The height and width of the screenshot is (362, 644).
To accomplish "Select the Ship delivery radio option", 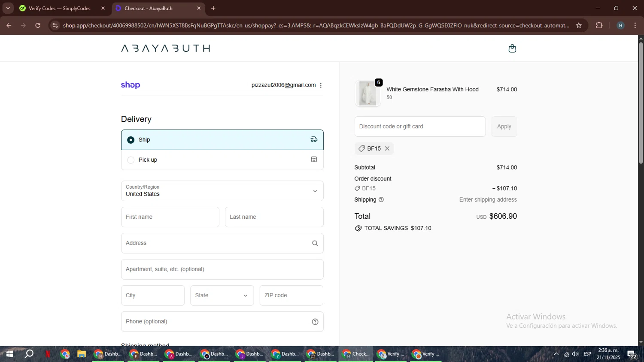I will [131, 140].
